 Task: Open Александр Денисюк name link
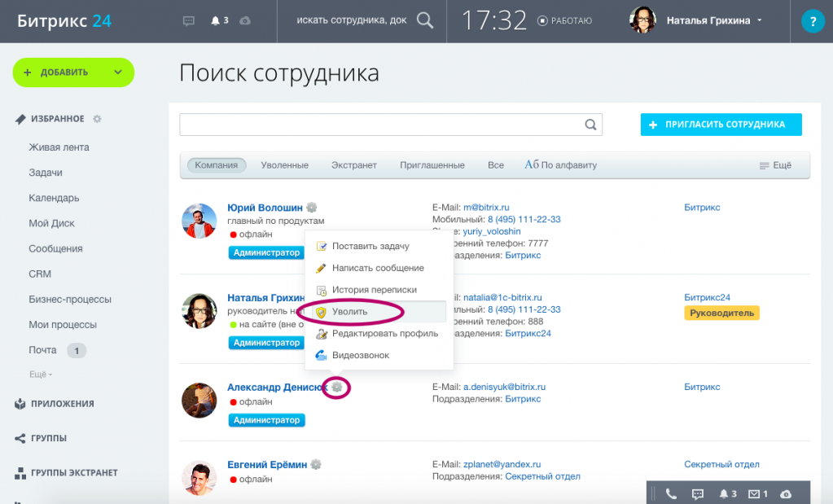pos(277,388)
